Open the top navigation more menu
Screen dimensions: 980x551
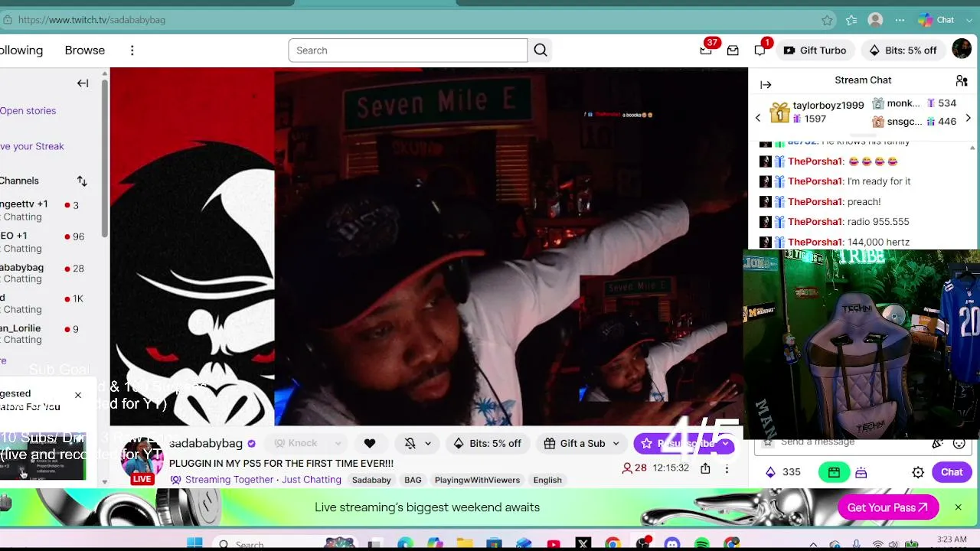(x=132, y=51)
